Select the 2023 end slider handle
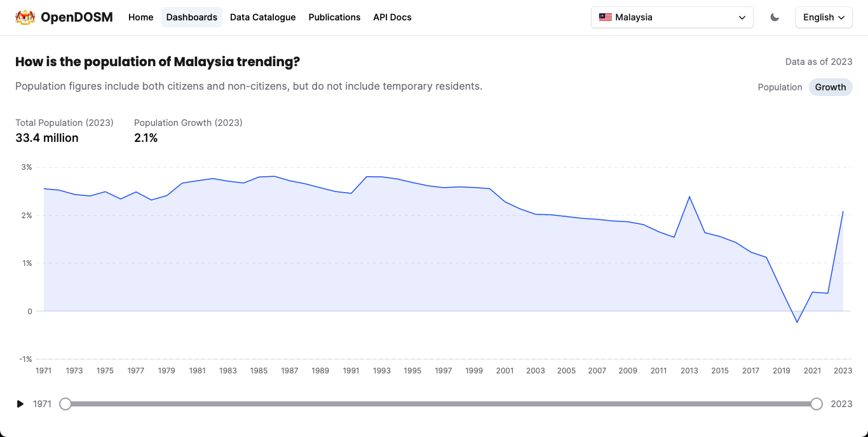The image size is (868, 437). [817, 404]
